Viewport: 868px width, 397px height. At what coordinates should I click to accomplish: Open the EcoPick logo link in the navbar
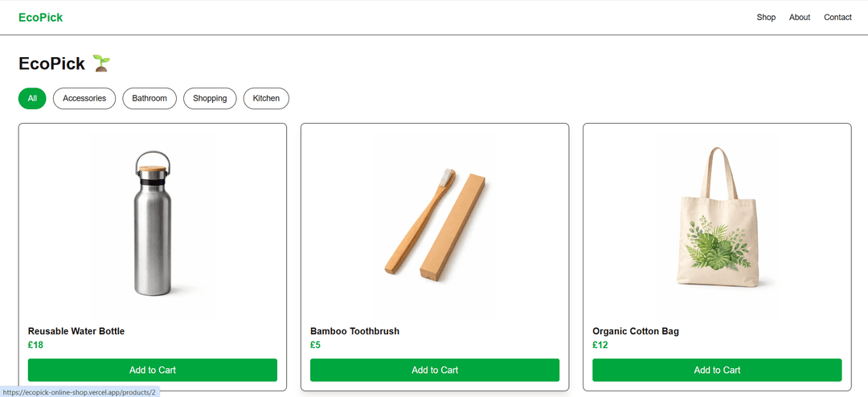point(40,18)
